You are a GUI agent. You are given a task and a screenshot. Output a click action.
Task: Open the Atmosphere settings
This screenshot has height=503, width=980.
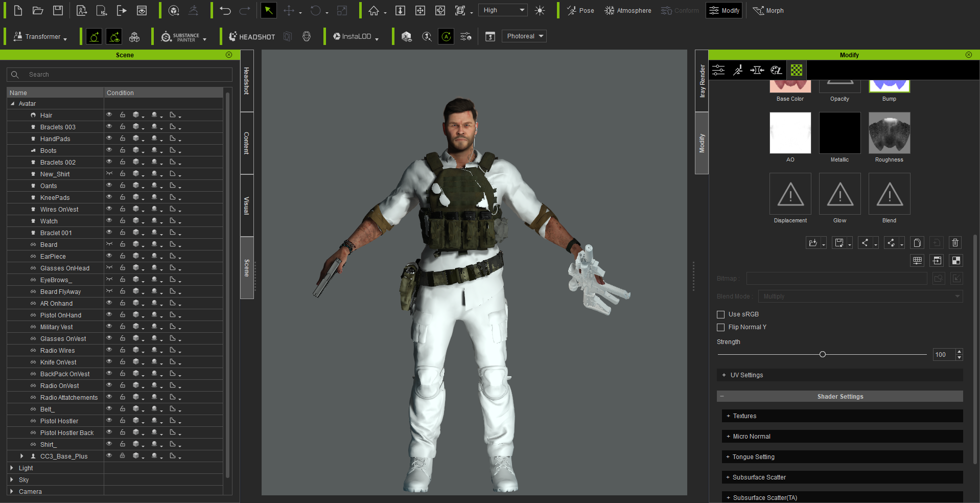(628, 10)
